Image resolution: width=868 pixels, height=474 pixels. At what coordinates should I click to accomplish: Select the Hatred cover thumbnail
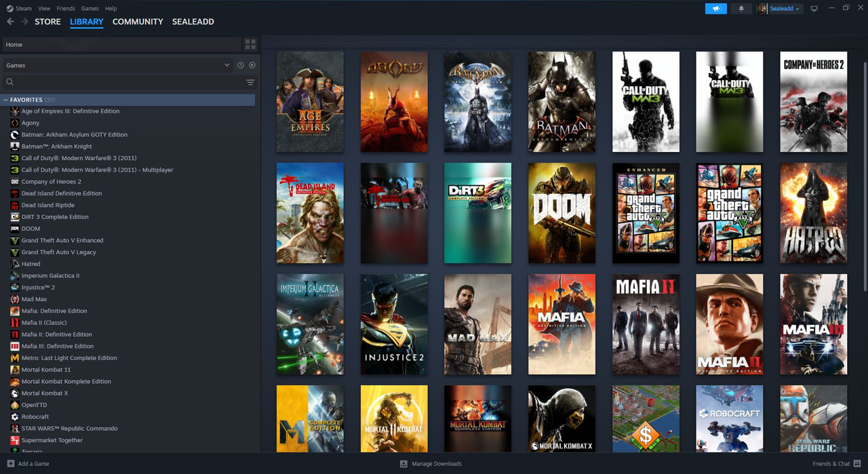814,213
